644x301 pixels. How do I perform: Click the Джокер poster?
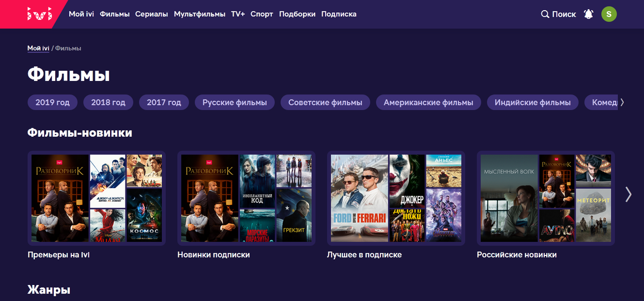point(407,181)
